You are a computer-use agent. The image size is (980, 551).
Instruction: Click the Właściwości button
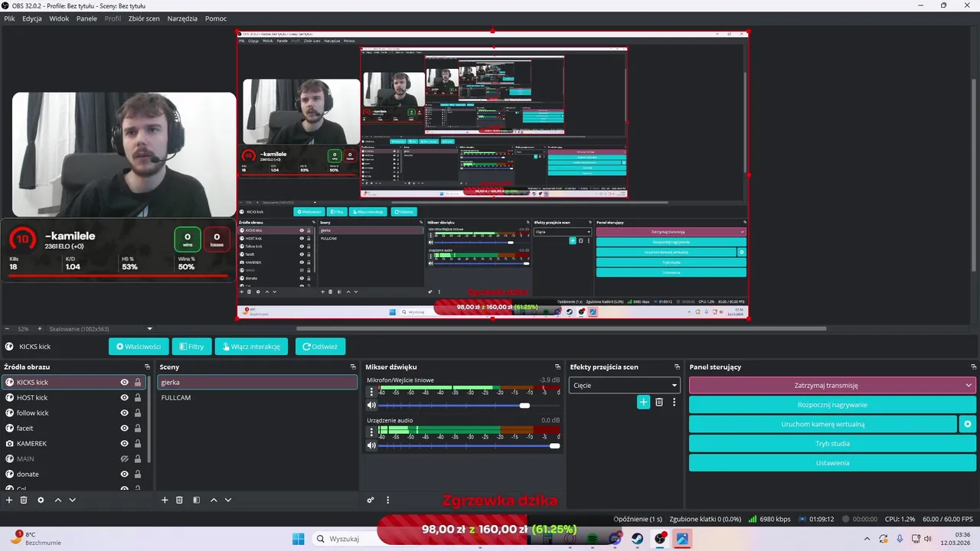(139, 346)
